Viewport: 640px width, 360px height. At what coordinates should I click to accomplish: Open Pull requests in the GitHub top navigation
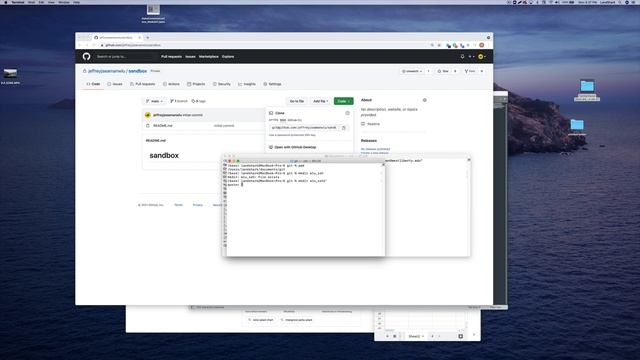(171, 57)
